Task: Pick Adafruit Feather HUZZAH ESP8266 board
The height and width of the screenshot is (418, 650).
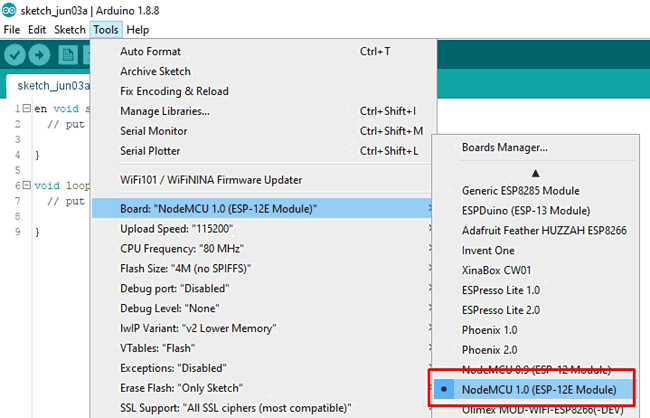Action: point(544,230)
